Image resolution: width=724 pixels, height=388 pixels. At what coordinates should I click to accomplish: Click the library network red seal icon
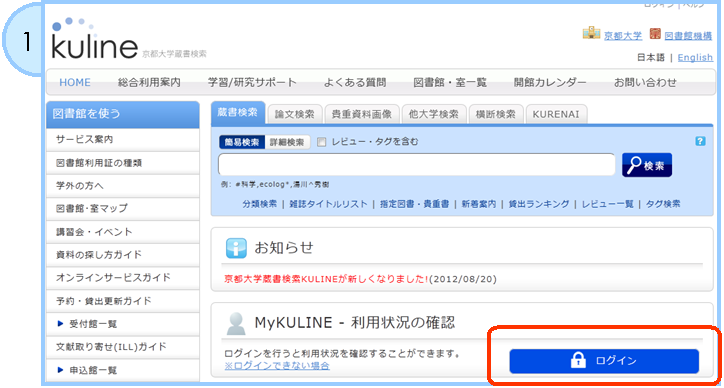click(x=655, y=34)
